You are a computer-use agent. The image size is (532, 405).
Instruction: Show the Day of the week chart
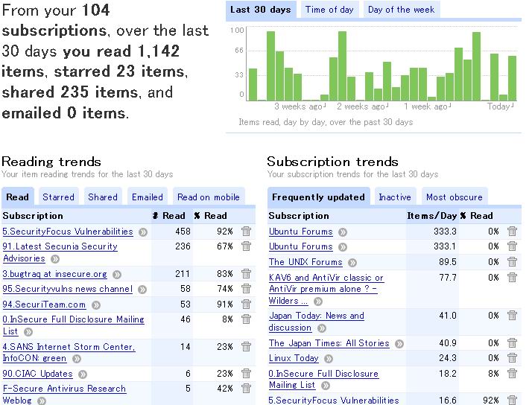pyautogui.click(x=402, y=10)
